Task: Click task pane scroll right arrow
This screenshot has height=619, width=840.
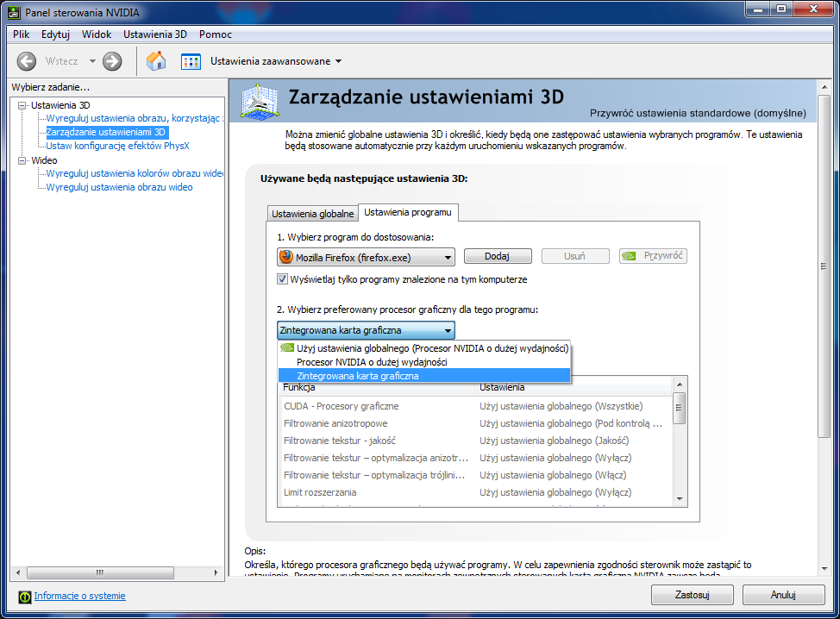Action: (x=216, y=572)
